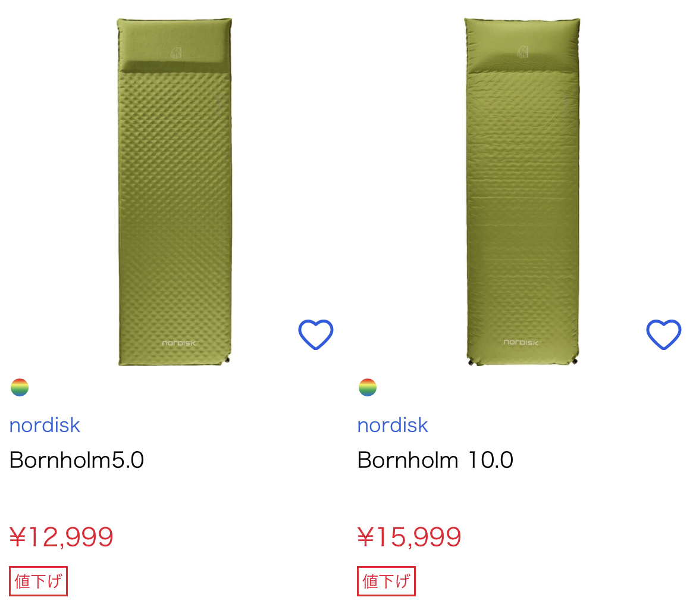The image size is (696, 616).
Task: Favorite the Bornholm5.0 mat with heart icon
Action: [315, 334]
